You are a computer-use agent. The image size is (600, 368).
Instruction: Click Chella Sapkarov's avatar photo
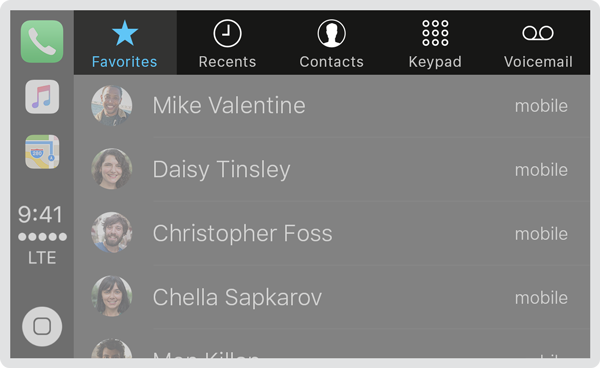(x=112, y=296)
